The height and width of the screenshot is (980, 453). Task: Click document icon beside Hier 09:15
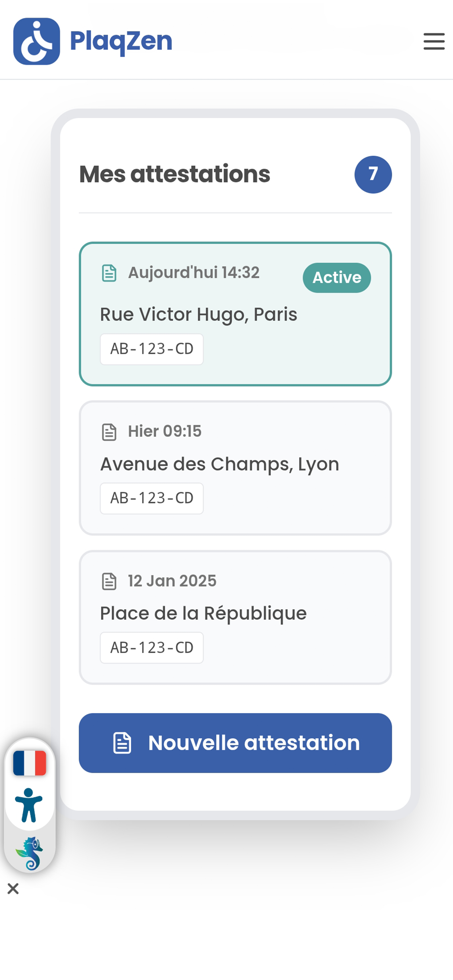coord(109,432)
